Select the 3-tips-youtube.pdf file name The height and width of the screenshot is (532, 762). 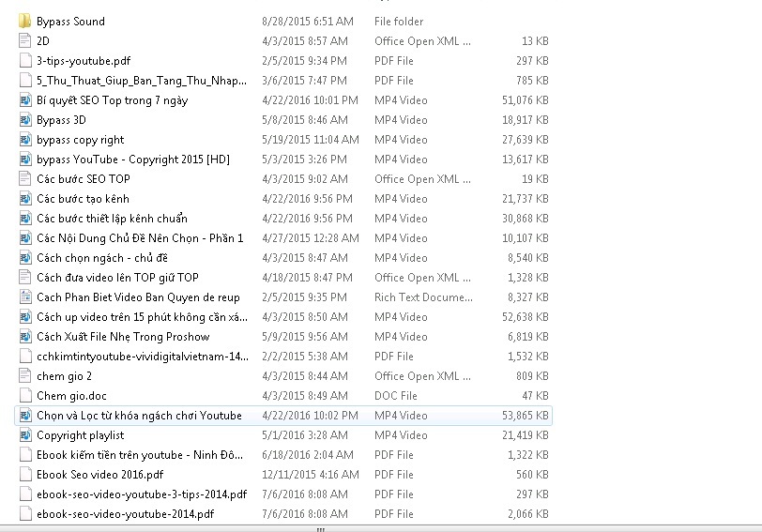[x=84, y=61]
